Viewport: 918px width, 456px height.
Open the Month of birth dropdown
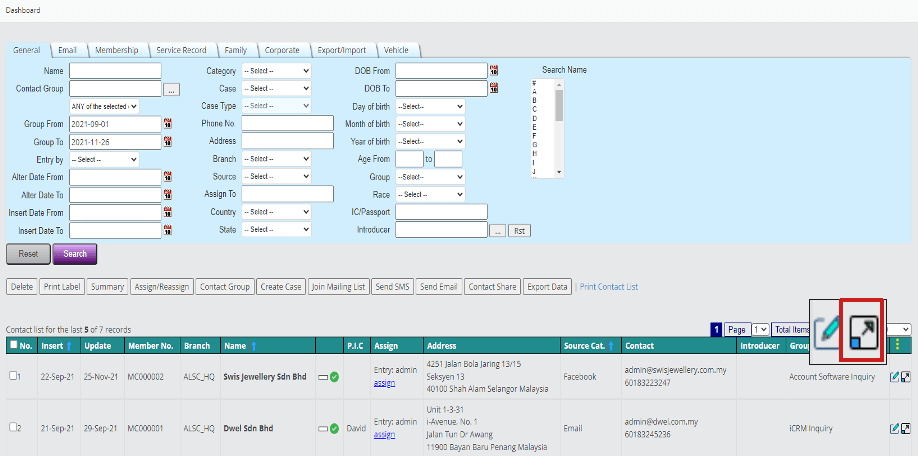430,124
